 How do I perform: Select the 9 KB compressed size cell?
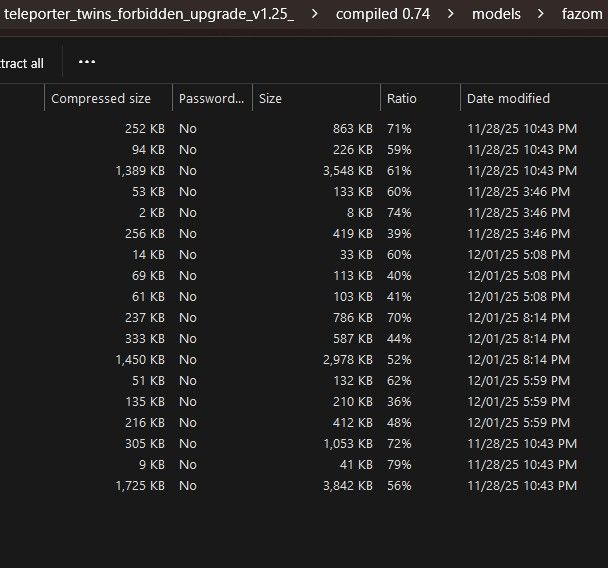[x=152, y=464]
